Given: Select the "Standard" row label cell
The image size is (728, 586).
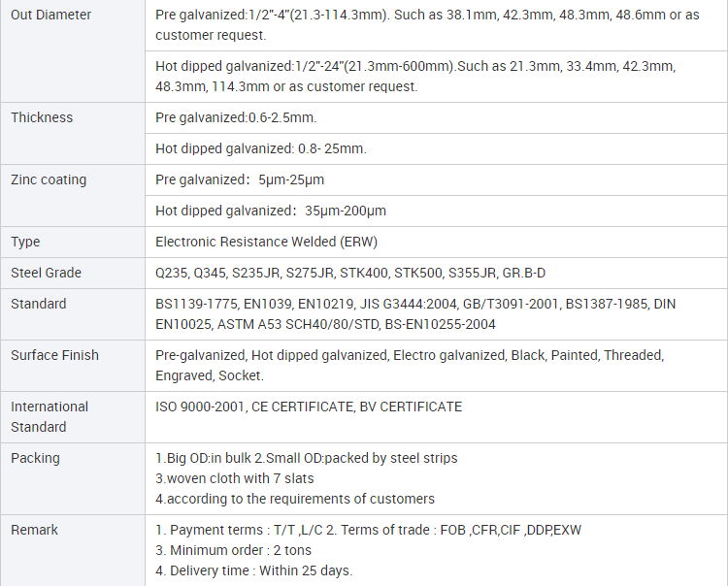Looking at the screenshot, I should point(39,304).
